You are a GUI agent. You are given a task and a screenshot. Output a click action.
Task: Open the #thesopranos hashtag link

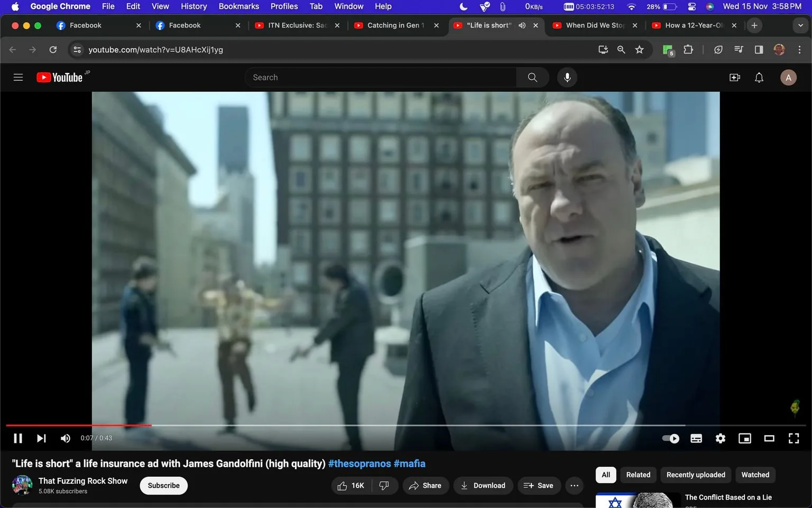point(359,463)
